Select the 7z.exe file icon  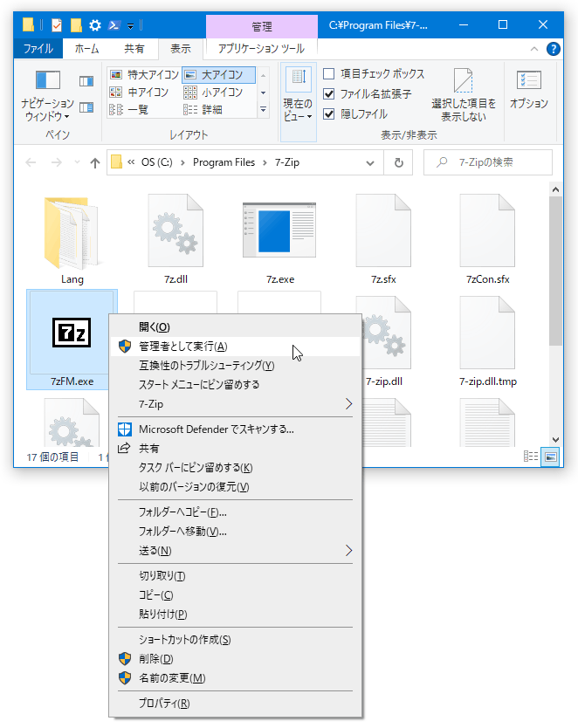(279, 230)
